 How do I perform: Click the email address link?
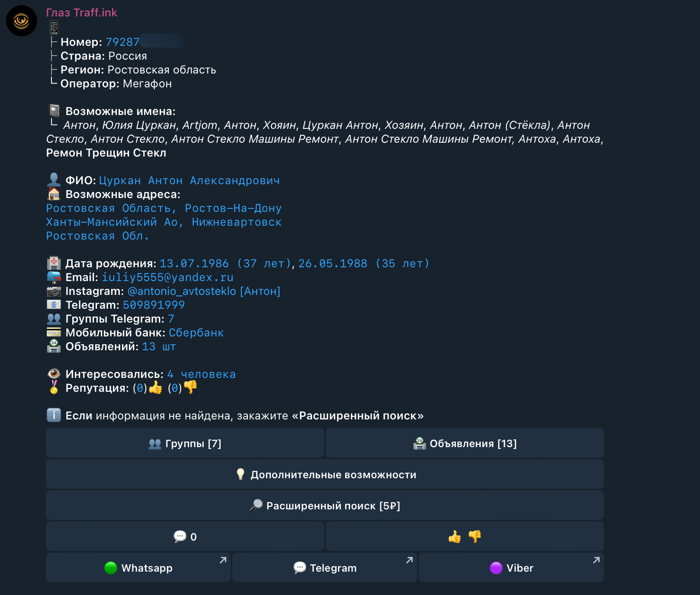pos(167,277)
